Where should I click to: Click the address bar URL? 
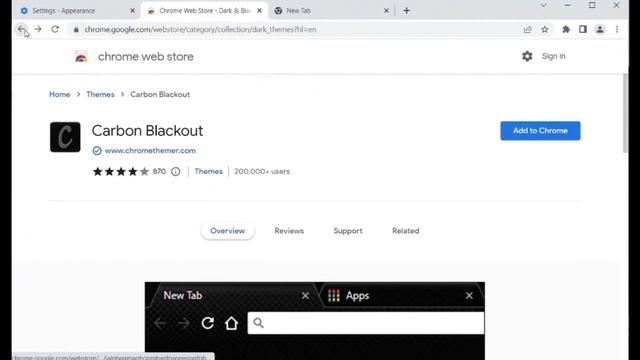pyautogui.click(x=200, y=29)
